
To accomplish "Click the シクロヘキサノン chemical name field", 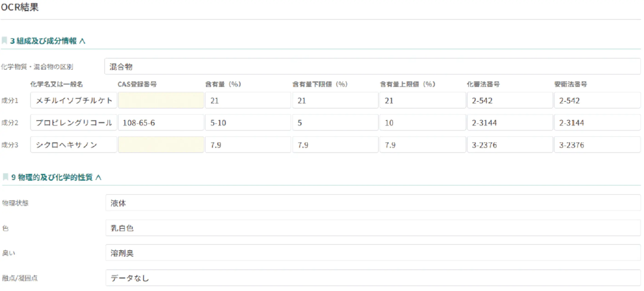I will pyautogui.click(x=74, y=145).
